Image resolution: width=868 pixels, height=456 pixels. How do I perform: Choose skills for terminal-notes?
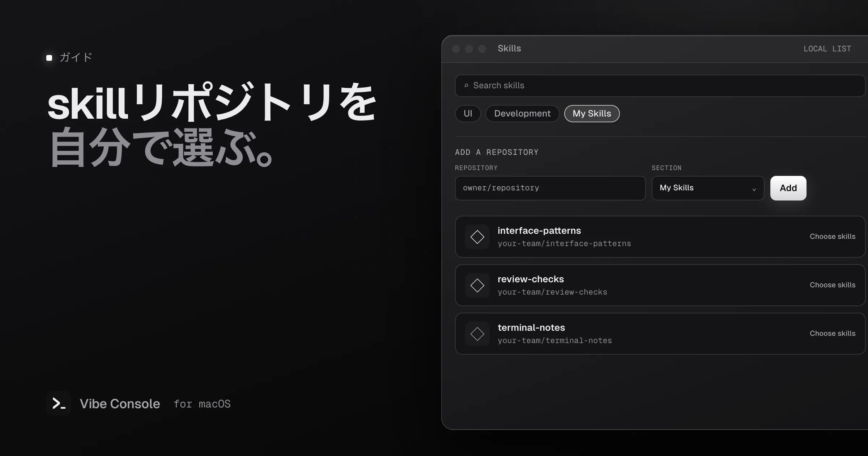(833, 334)
